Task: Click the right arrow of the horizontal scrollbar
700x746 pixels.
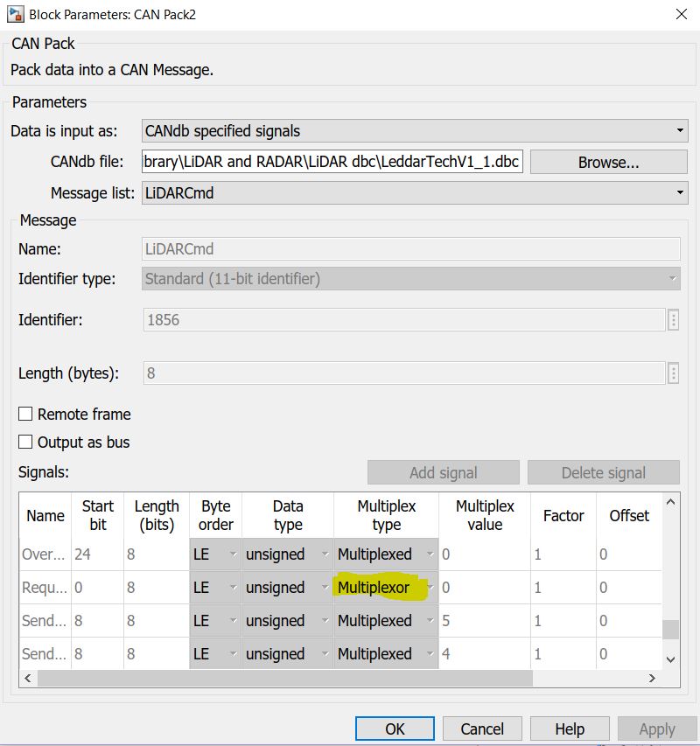Action: coord(652,678)
